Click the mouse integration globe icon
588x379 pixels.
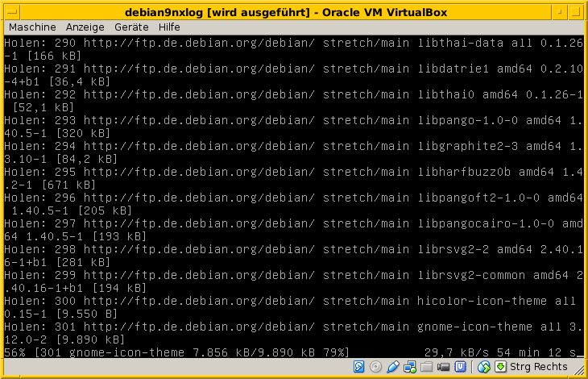coord(484,367)
